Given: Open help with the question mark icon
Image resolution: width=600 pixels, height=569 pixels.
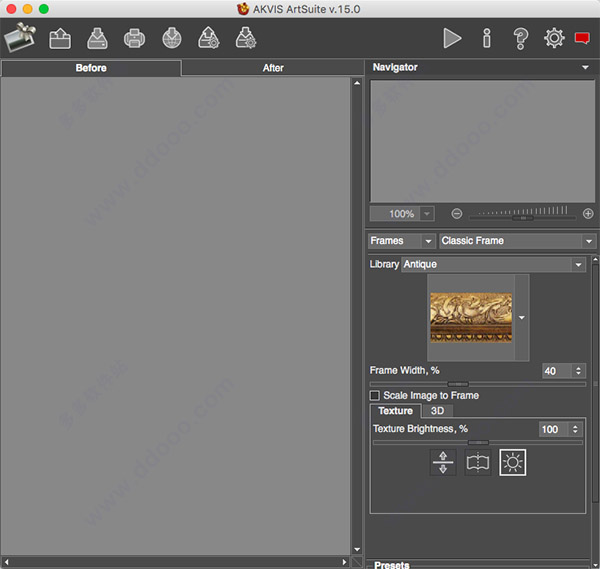Looking at the screenshot, I should point(520,39).
